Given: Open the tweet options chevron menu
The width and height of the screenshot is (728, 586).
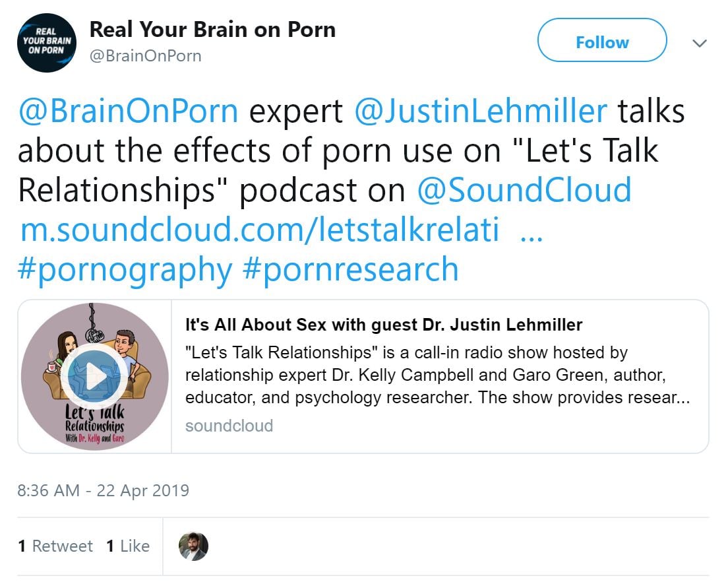Looking at the screenshot, I should tap(699, 43).
